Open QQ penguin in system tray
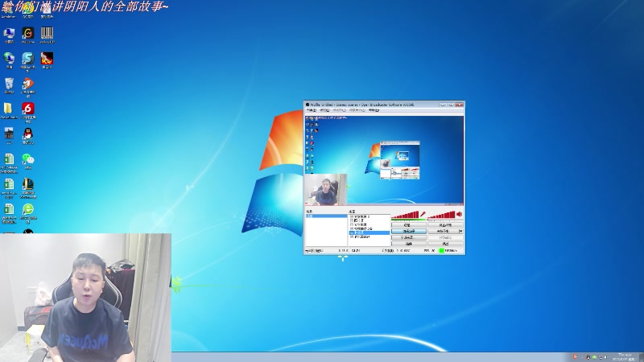The width and height of the screenshot is (644, 362). 588,357
